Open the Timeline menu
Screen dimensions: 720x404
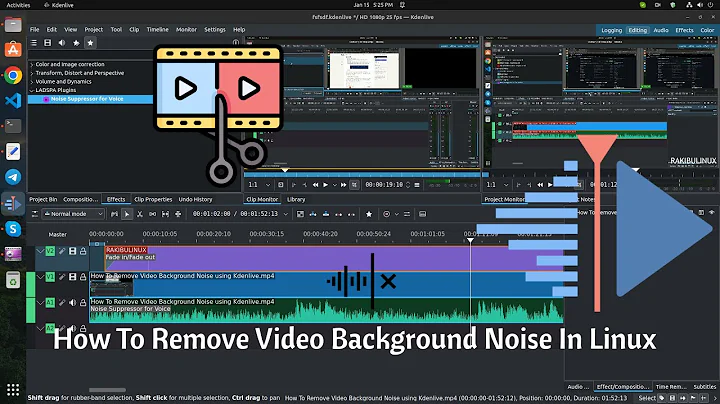pos(158,29)
